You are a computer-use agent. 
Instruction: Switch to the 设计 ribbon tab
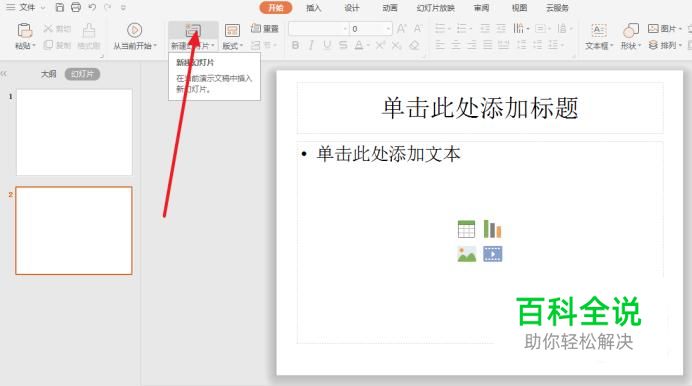tap(352, 8)
